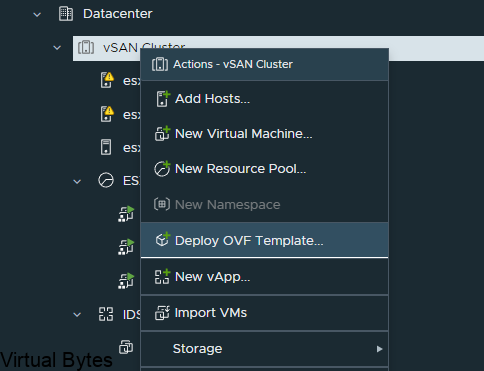484x371 pixels.
Task: Collapse the vSAN Cluster tree node
Action: pos(57,48)
